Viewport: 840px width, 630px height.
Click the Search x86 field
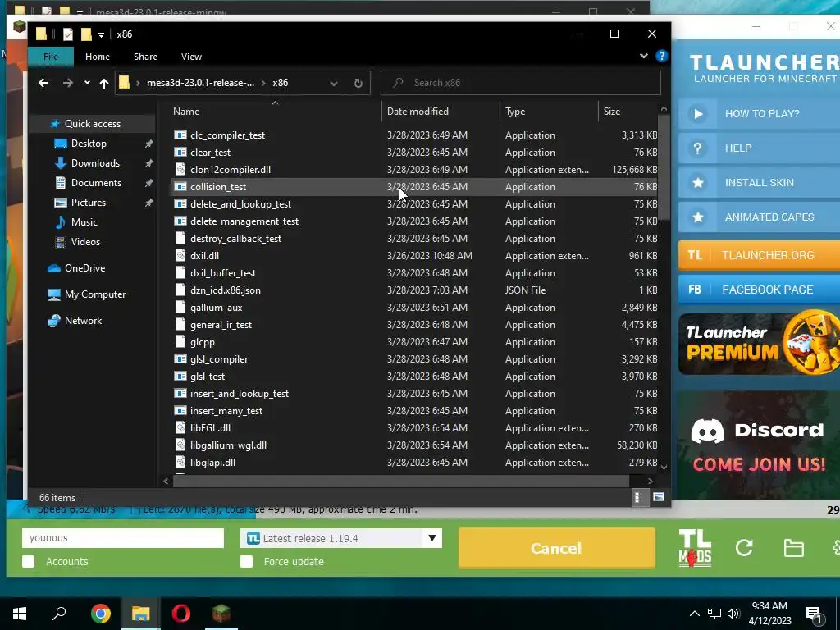coord(521,83)
